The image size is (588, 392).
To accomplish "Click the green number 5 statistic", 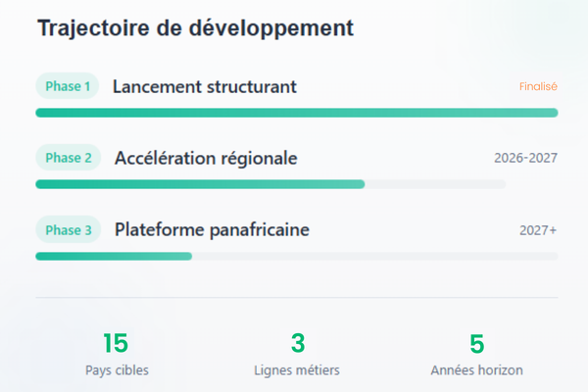I will (476, 343).
